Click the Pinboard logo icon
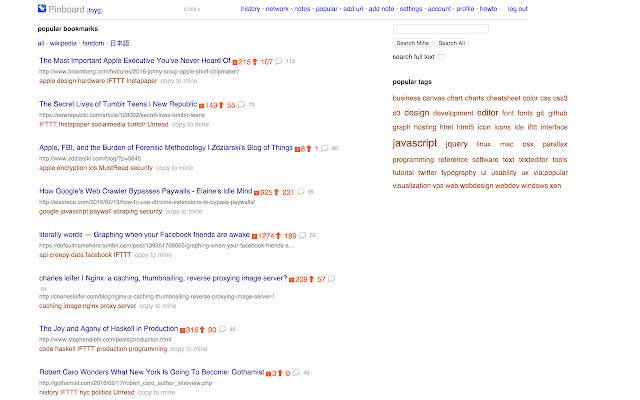The width and height of the screenshot is (640, 400). (42, 8)
